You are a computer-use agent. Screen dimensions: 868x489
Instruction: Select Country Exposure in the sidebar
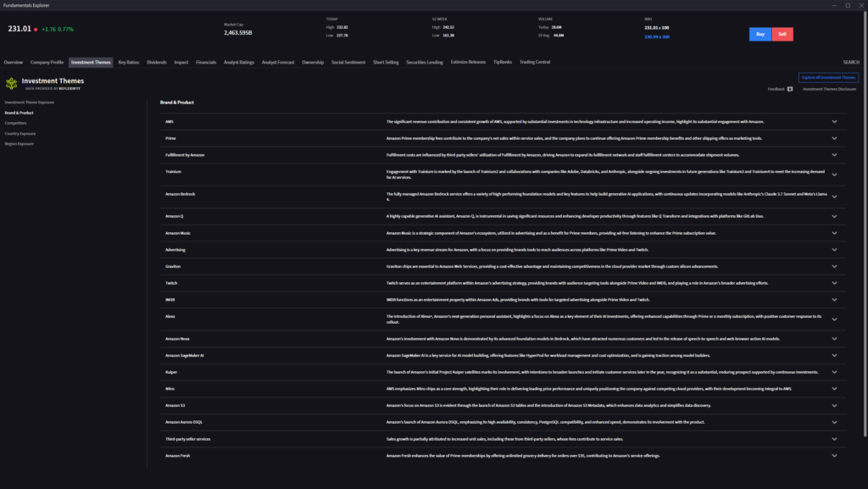pyautogui.click(x=20, y=133)
